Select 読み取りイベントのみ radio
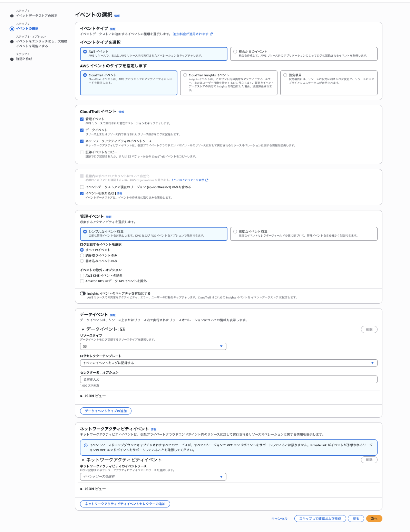Screen dimensions: 410x532 pos(82,255)
